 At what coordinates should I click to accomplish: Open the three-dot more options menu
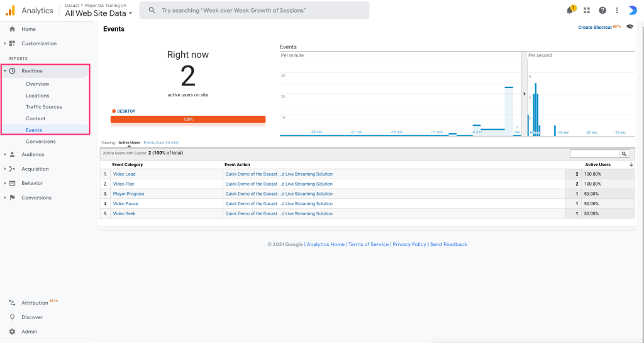pyautogui.click(x=617, y=10)
